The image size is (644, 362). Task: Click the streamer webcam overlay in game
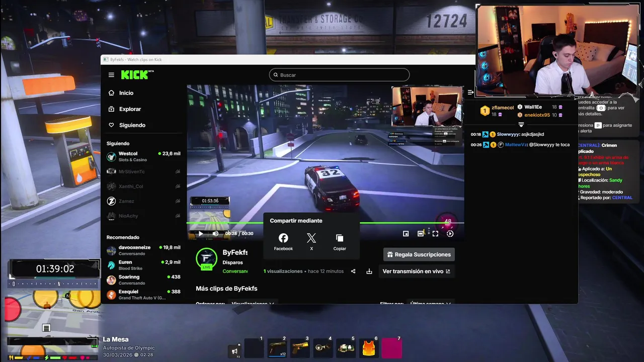(557, 50)
